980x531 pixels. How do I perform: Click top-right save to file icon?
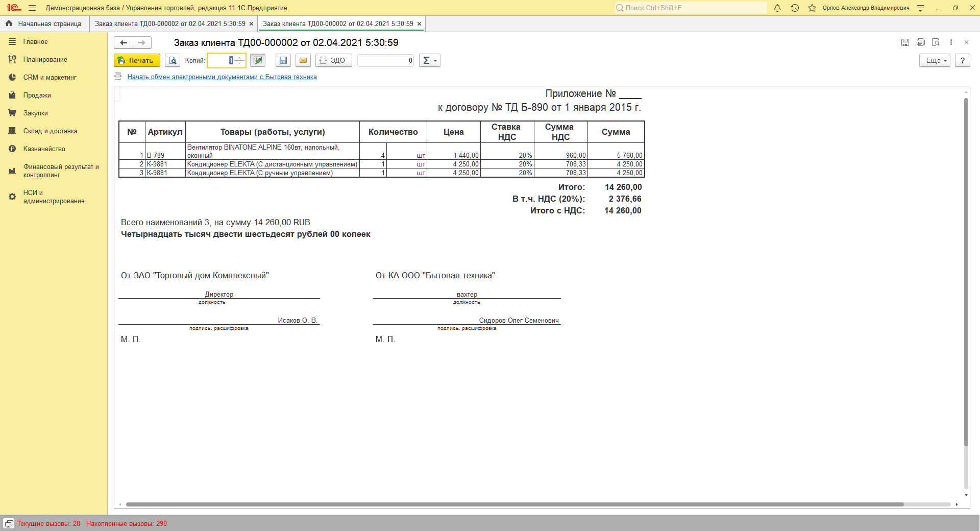click(x=905, y=42)
